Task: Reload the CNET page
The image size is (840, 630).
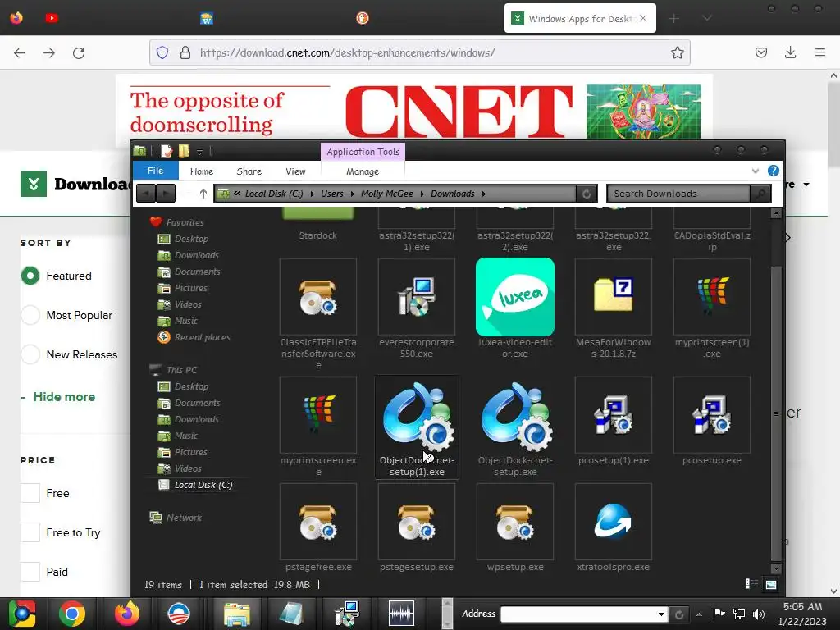Action: click(79, 52)
